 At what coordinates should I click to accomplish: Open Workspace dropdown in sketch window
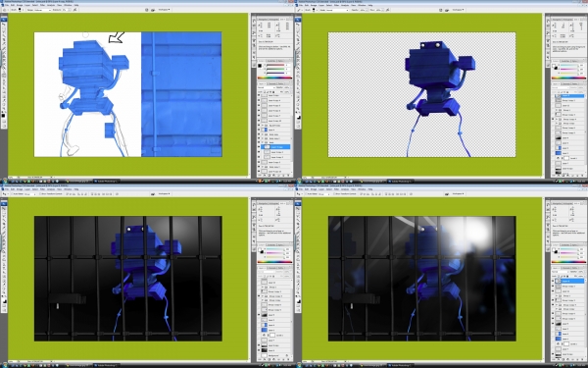point(164,10)
